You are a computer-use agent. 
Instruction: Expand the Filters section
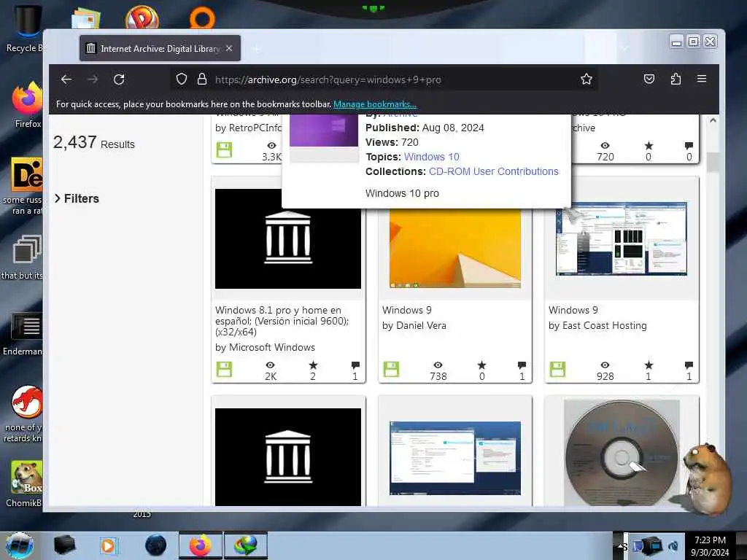tap(77, 198)
